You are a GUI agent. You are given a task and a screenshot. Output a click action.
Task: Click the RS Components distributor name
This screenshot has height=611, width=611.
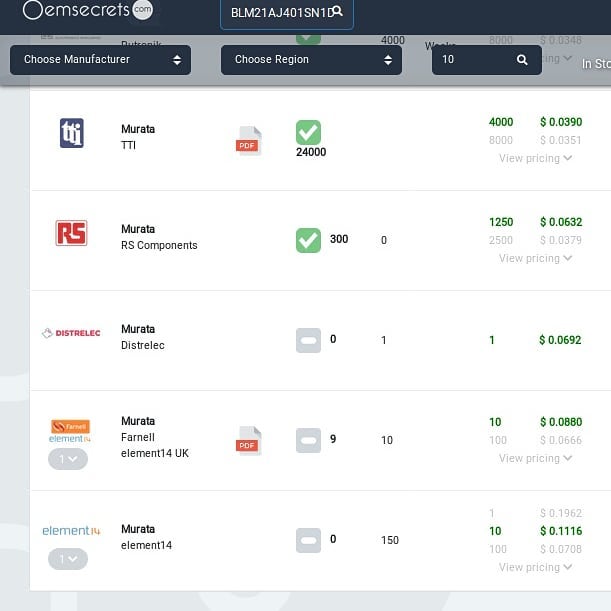[x=159, y=245]
